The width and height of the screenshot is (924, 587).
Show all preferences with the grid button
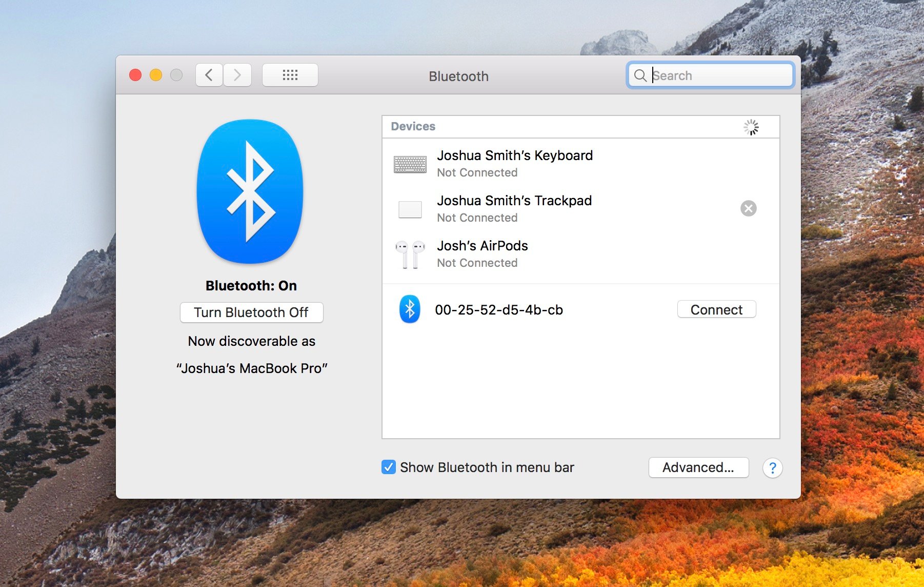tap(290, 75)
